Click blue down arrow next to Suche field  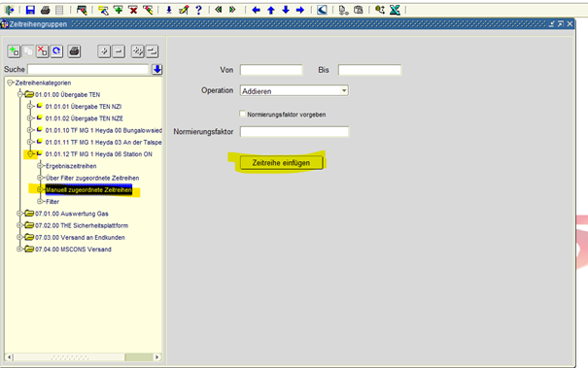(x=157, y=70)
